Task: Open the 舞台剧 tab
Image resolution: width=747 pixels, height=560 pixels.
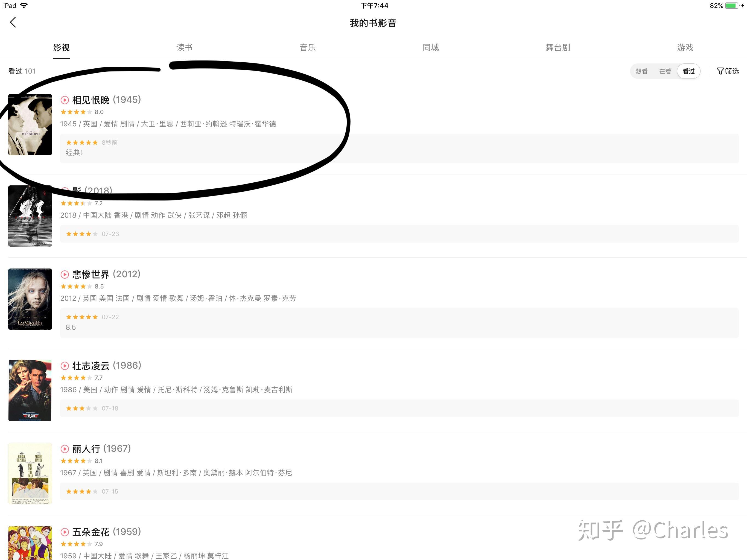Action: tap(558, 48)
